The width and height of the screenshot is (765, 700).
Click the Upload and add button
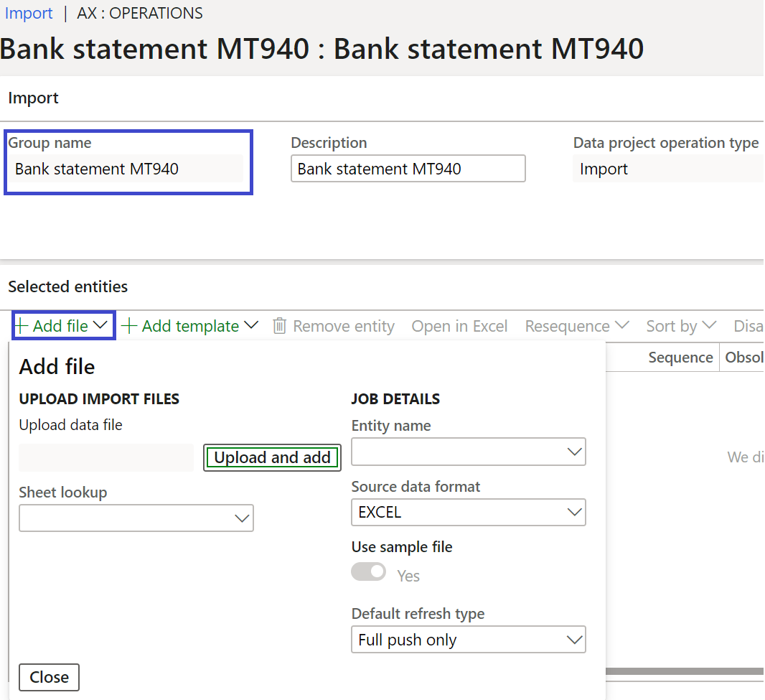pyautogui.click(x=272, y=457)
